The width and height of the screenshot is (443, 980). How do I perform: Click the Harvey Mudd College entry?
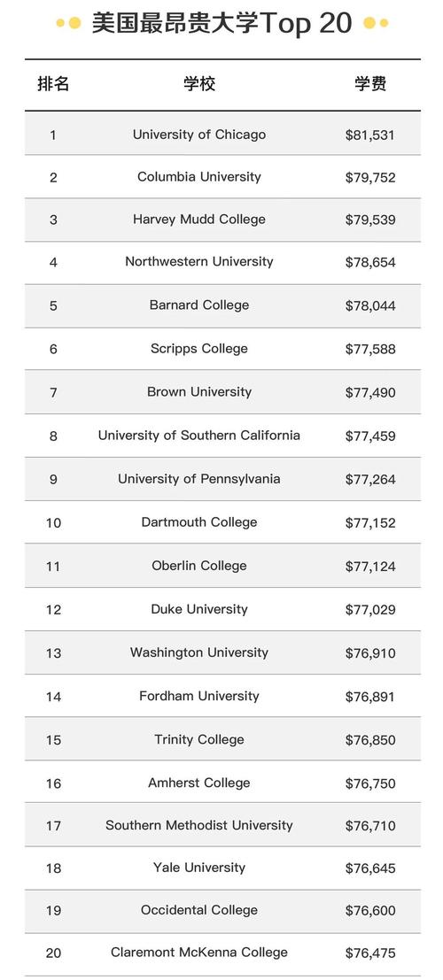point(199,220)
